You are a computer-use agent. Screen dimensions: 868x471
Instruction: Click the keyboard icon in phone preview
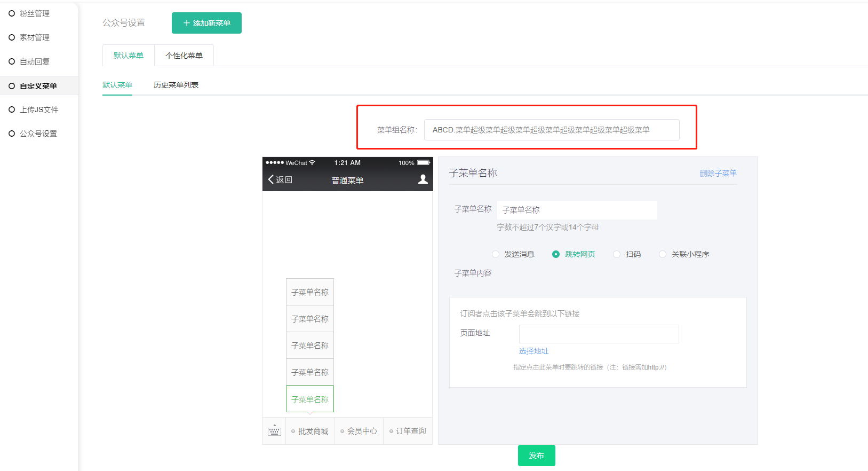click(x=274, y=430)
